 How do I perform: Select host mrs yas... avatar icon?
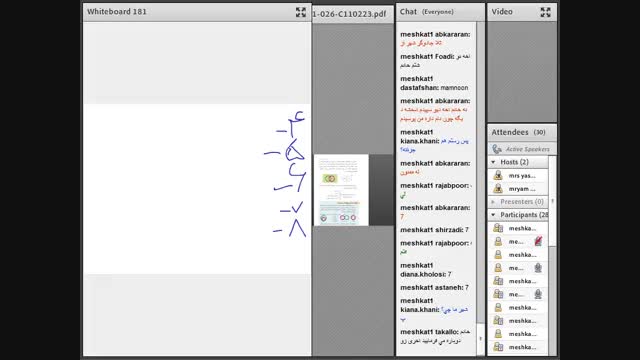tap(498, 176)
